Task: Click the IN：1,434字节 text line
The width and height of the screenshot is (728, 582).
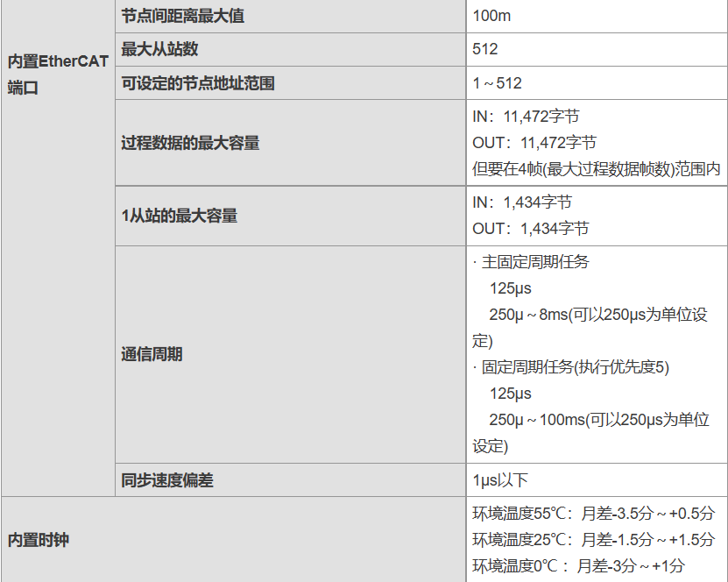Action: (x=522, y=202)
